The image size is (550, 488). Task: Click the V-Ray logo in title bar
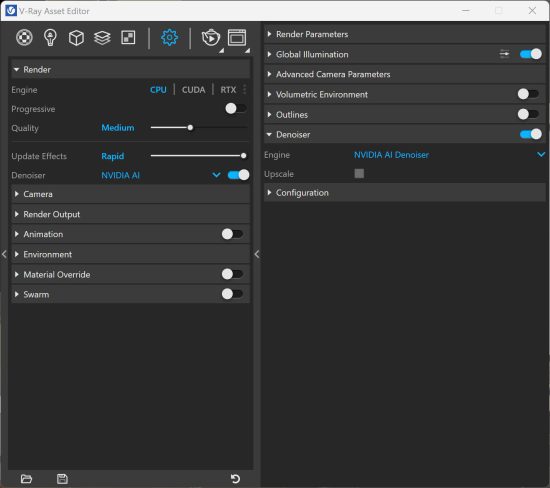(x=11, y=11)
